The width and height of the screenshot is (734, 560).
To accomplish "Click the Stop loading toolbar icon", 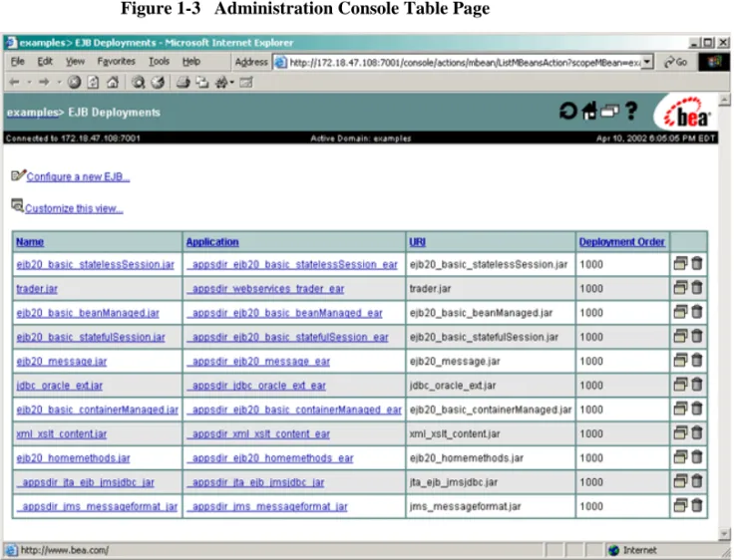I will coord(74,83).
